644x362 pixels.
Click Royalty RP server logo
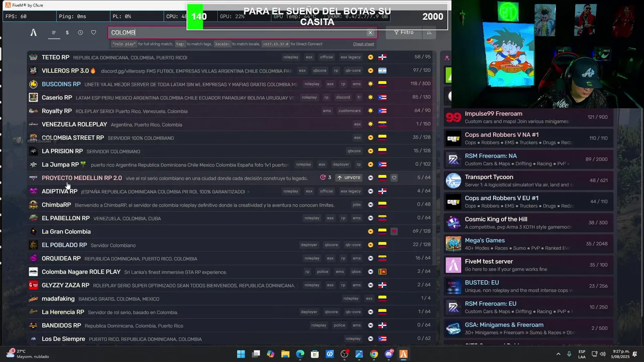tap(33, 111)
